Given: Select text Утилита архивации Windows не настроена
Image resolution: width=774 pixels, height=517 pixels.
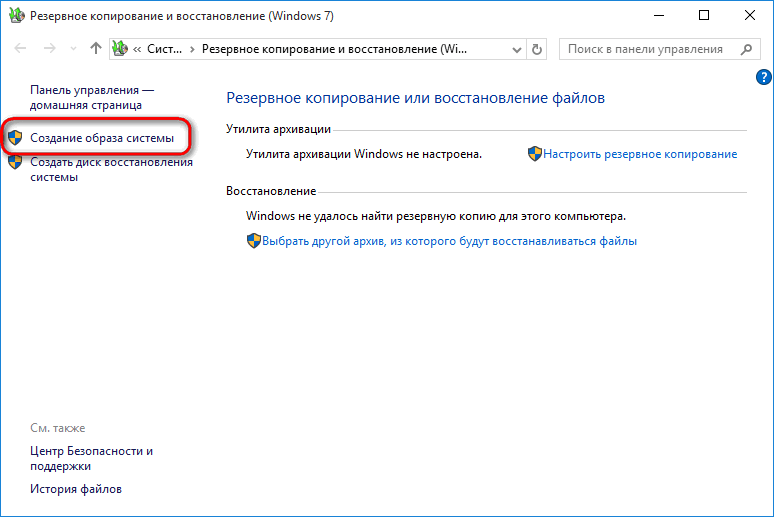Looking at the screenshot, I should 364,154.
